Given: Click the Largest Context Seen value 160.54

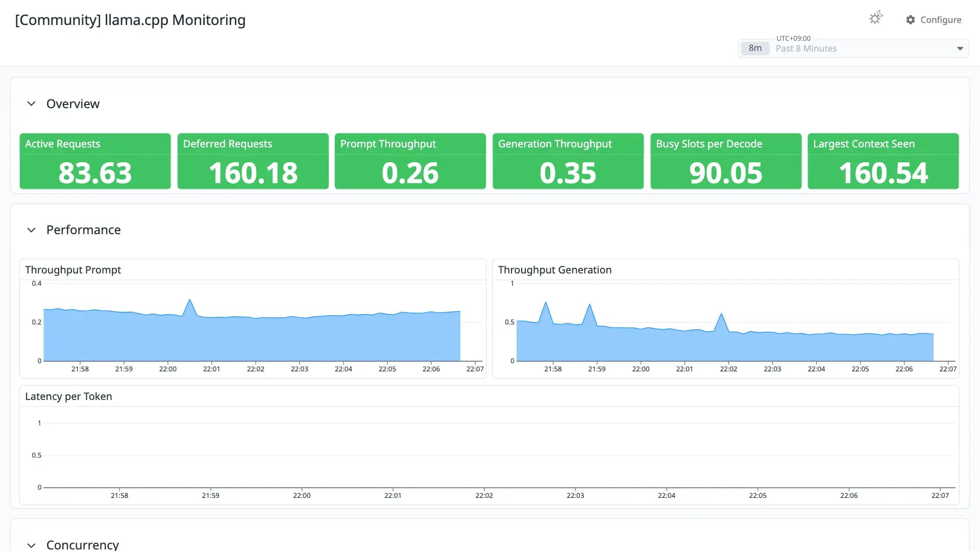Looking at the screenshot, I should click(x=884, y=173).
